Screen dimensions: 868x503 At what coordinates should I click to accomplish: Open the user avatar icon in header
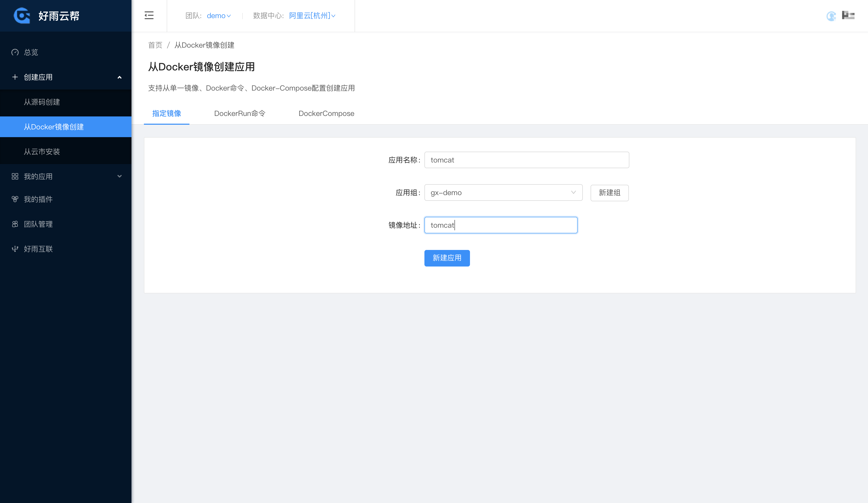tap(831, 16)
